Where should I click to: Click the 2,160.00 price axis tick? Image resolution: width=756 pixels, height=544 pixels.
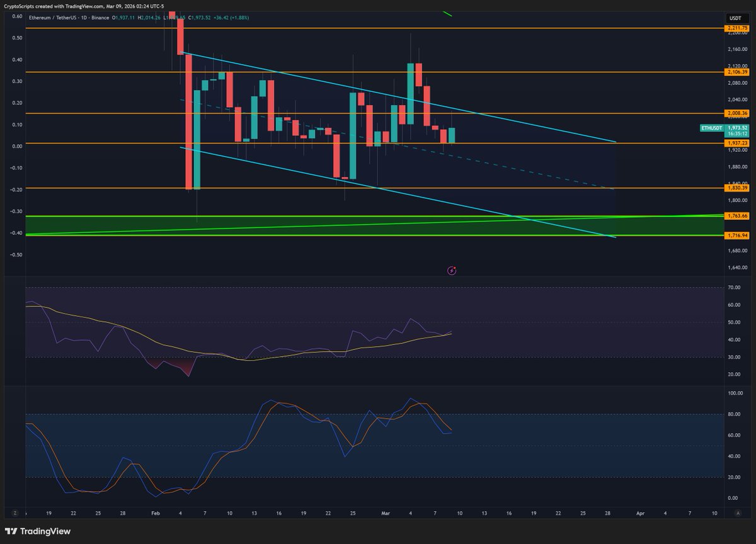(x=736, y=48)
